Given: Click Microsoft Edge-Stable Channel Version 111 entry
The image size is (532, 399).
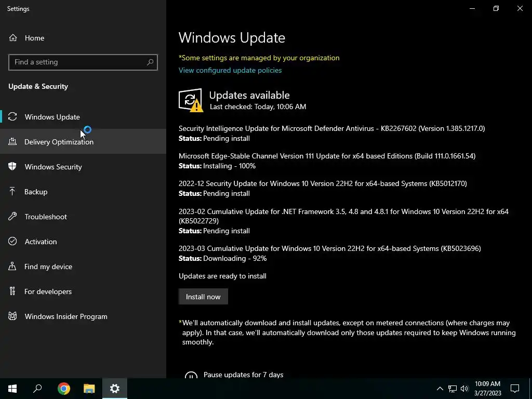Looking at the screenshot, I should point(327,156).
